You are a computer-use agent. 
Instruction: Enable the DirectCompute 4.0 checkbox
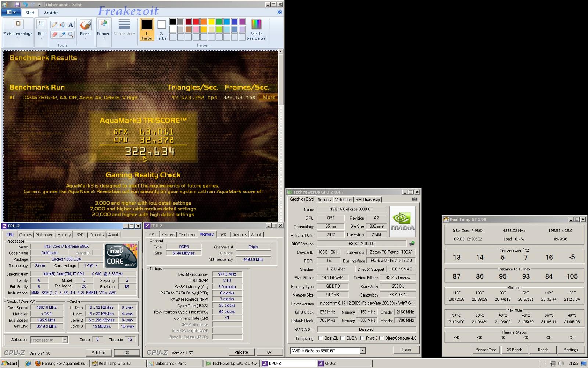(x=381, y=338)
